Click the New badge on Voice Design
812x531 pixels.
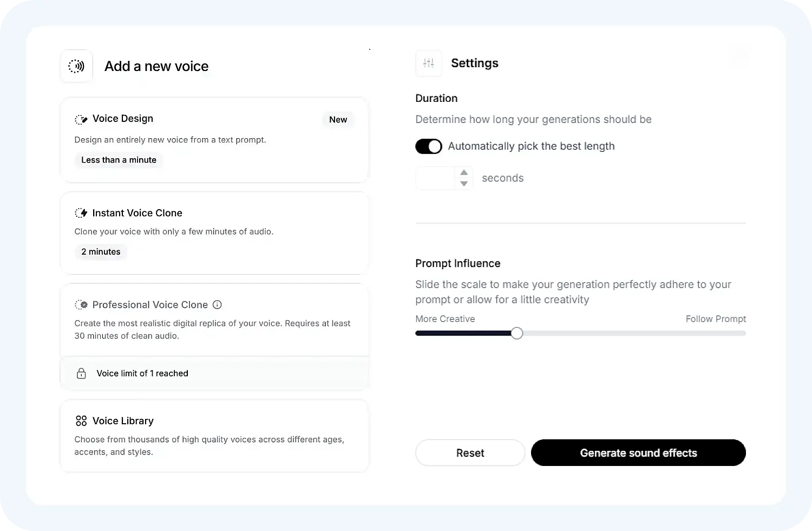click(338, 120)
